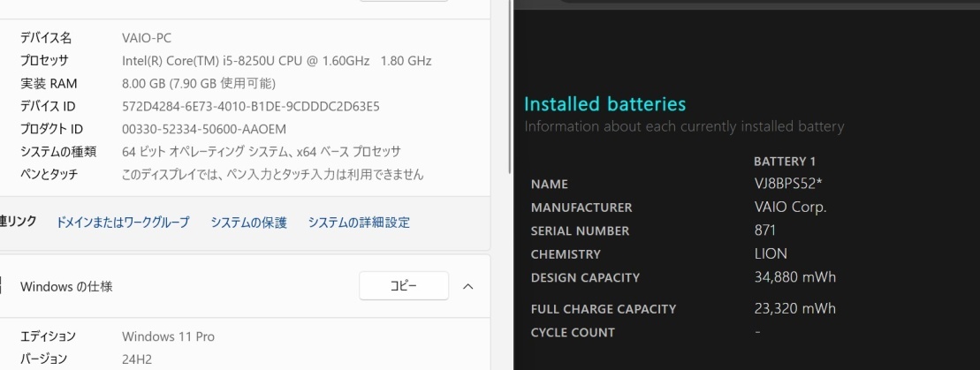Click the CYCLE COUNT row label
Viewport: 980px width, 370px height.
click(573, 333)
